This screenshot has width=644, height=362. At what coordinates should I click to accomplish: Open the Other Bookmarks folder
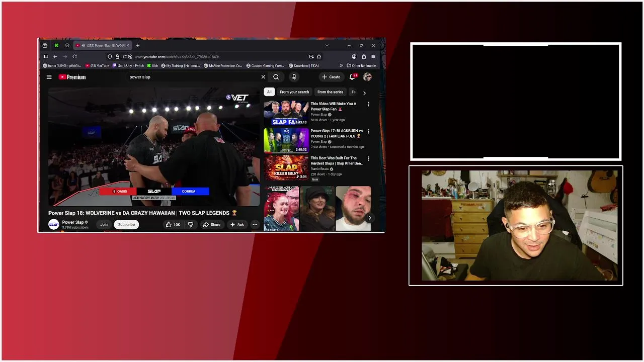point(362,65)
